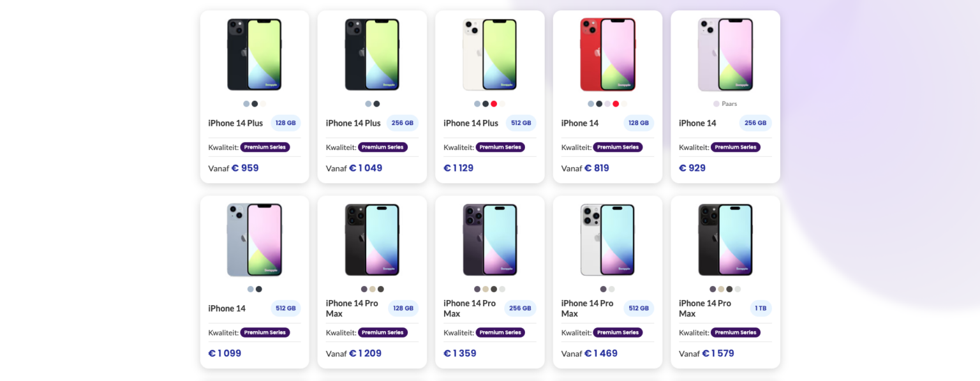980x381 pixels.
Task: Click the Vanaf € 1 579 price link
Action: tap(706, 353)
